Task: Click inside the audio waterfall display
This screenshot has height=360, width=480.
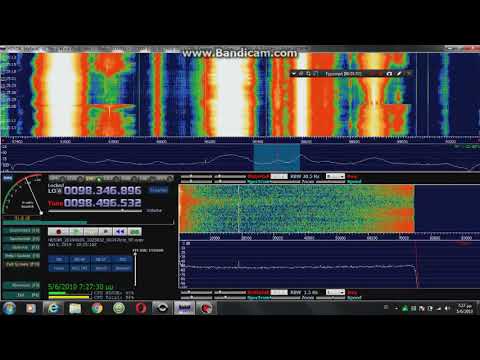Action: (x=297, y=208)
